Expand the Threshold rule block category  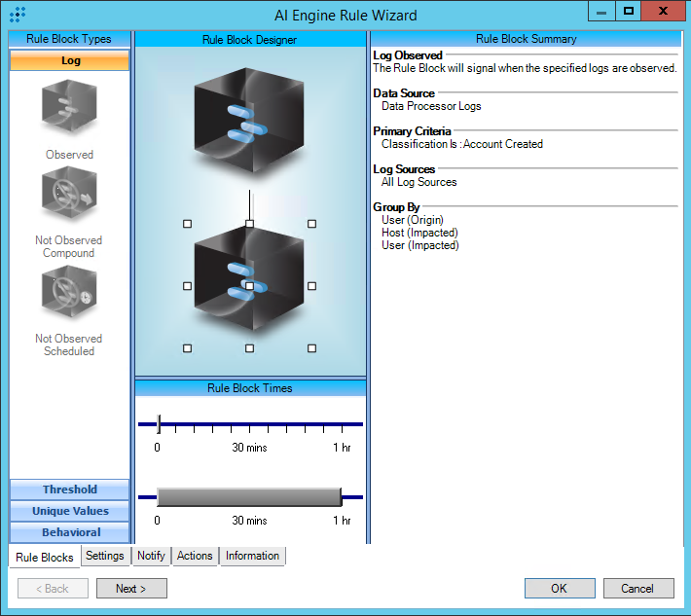(69, 489)
